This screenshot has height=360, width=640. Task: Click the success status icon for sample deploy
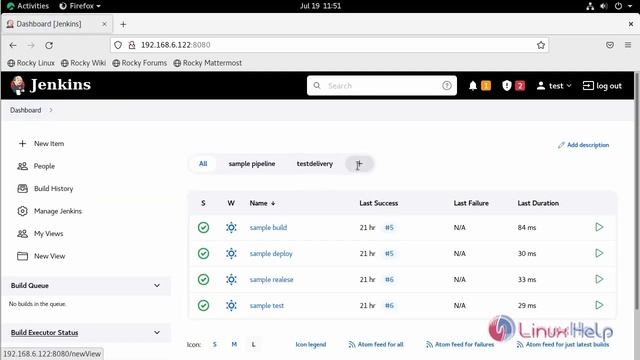point(203,253)
